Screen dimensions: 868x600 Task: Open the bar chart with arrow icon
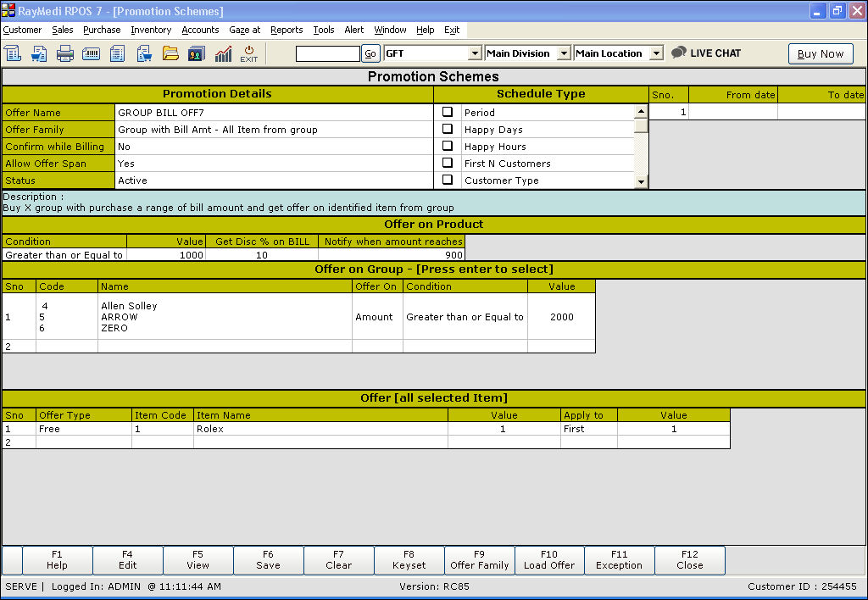pyautogui.click(x=223, y=53)
